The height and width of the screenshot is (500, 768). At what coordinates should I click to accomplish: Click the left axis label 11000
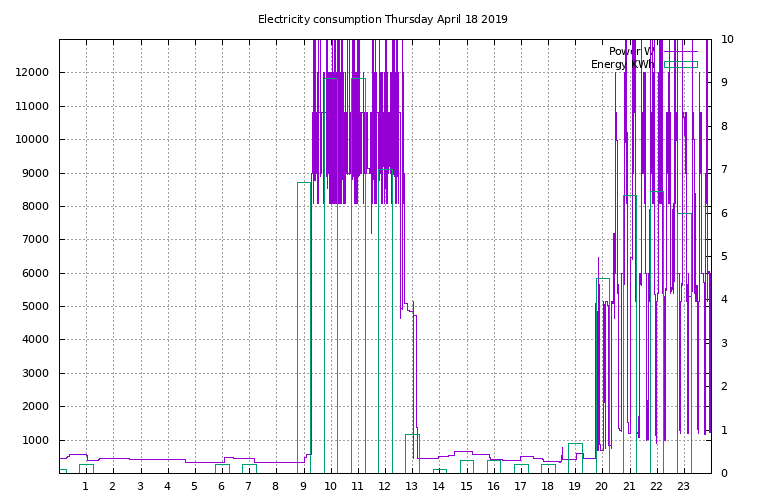32,106
